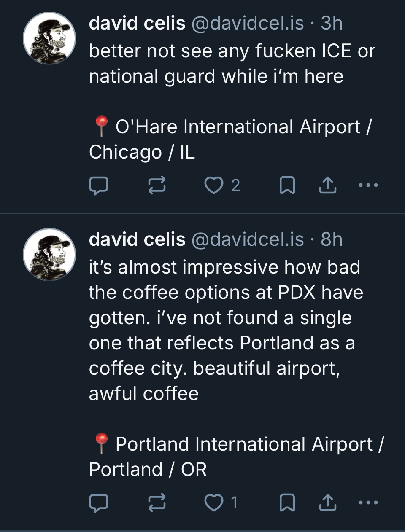This screenshot has width=405, height=532.
Task: Bookmark the O'Hare airport post
Action: click(287, 185)
